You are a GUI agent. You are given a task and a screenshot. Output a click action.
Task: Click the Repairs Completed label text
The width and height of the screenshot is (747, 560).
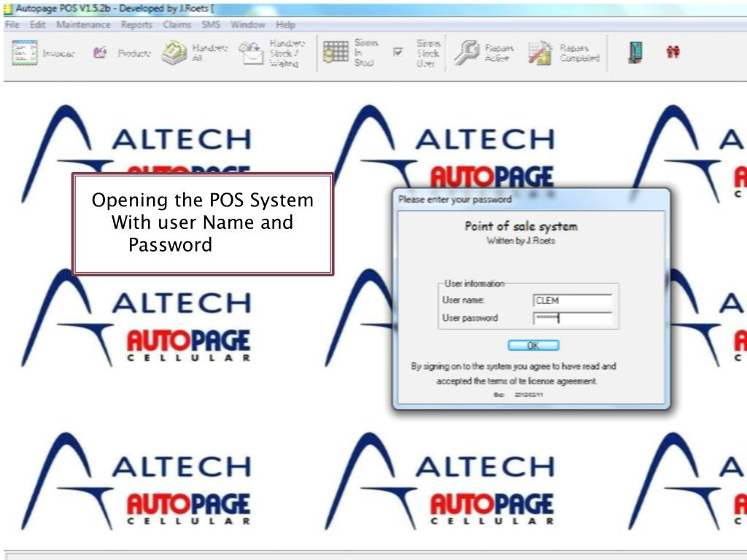click(579, 52)
